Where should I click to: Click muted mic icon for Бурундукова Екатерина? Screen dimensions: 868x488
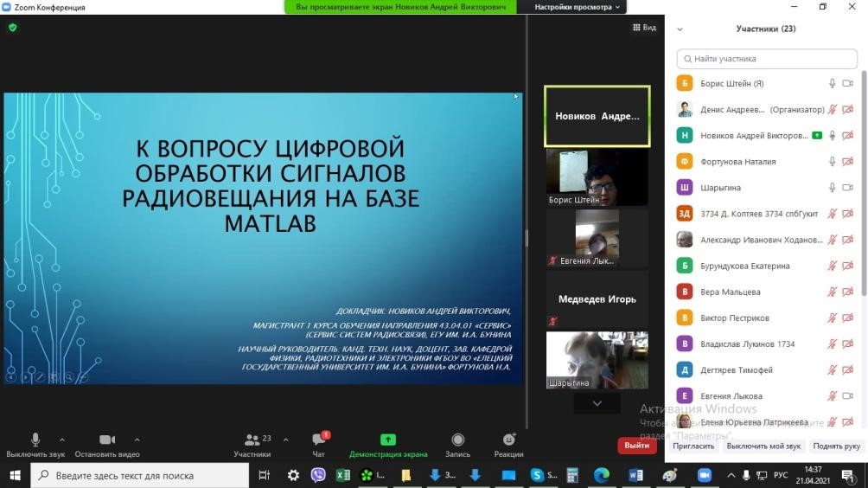coord(832,266)
